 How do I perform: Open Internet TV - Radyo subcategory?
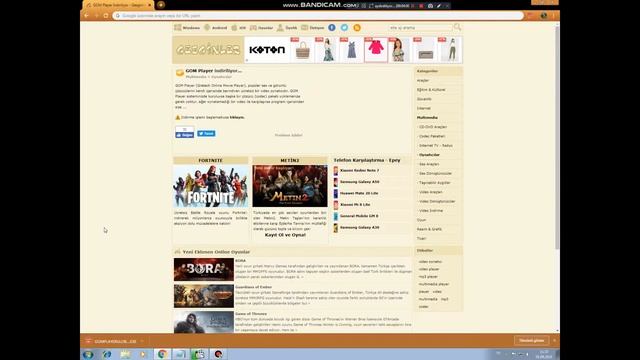[436, 145]
